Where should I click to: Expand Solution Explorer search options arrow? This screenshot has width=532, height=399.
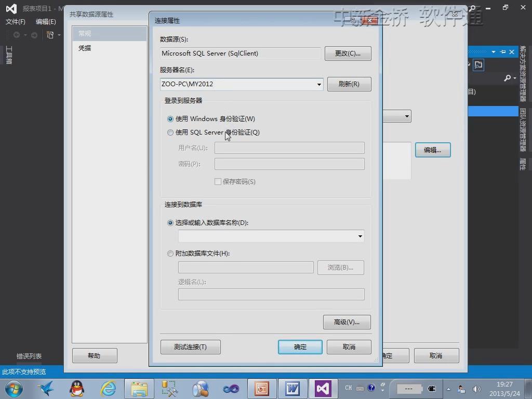pyautogui.click(x=515, y=78)
